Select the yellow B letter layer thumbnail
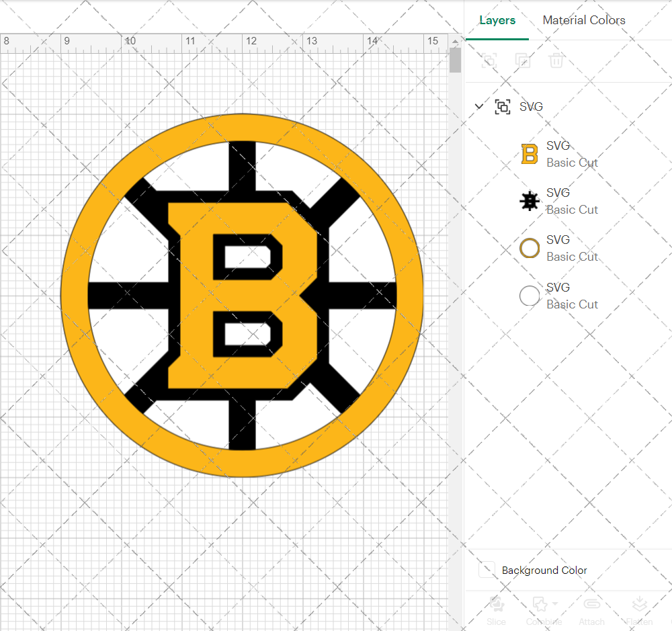 click(530, 154)
